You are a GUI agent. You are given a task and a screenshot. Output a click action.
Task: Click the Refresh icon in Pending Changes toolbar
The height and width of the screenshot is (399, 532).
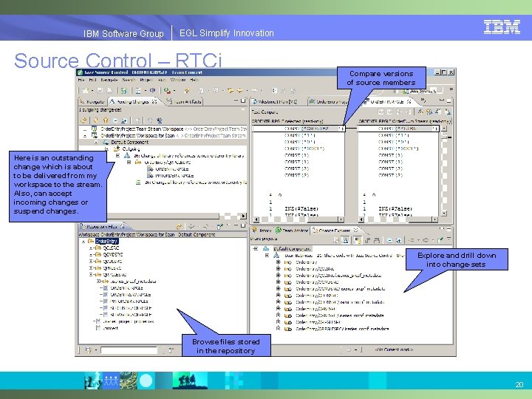coord(83,120)
